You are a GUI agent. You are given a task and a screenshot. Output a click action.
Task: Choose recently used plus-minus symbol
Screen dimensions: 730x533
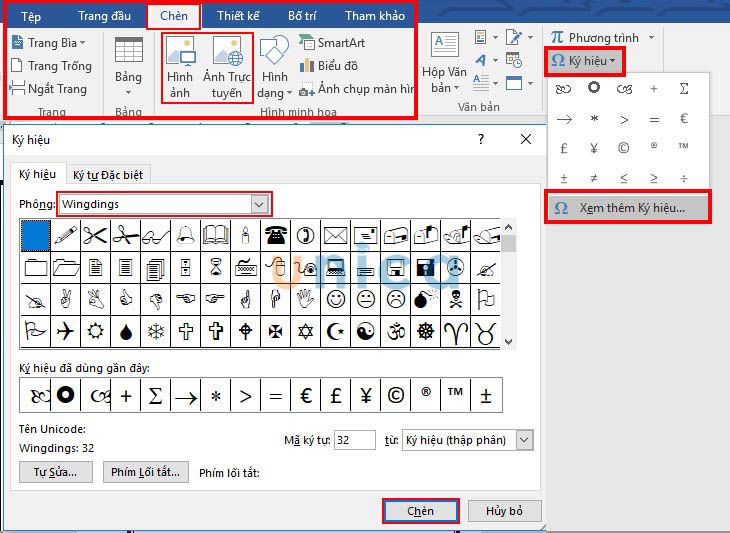(x=486, y=396)
